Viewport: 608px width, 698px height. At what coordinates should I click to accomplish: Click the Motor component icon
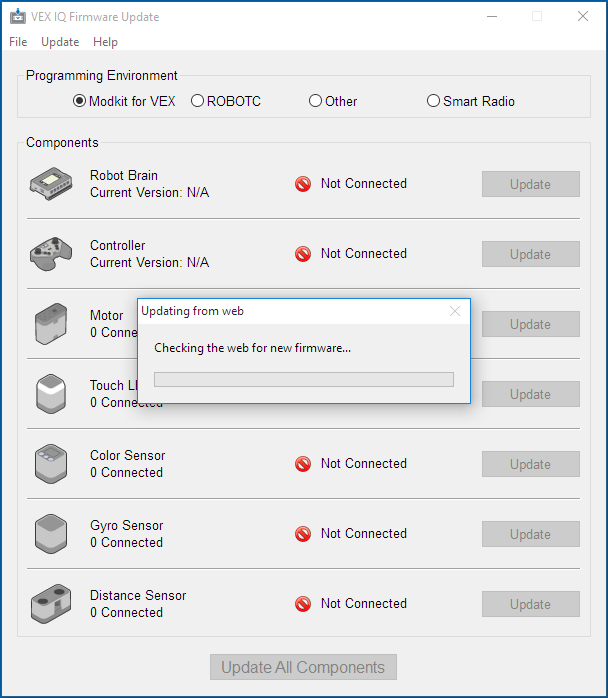point(51,324)
